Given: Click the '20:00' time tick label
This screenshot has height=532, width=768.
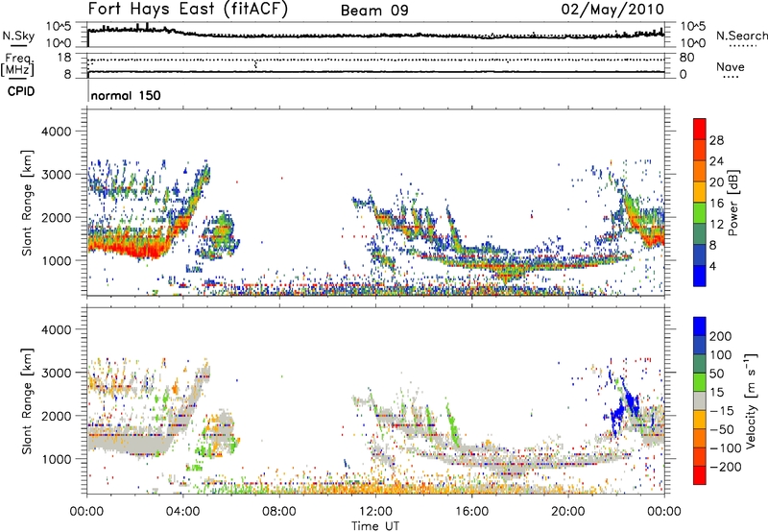Looking at the screenshot, I should (567, 512).
